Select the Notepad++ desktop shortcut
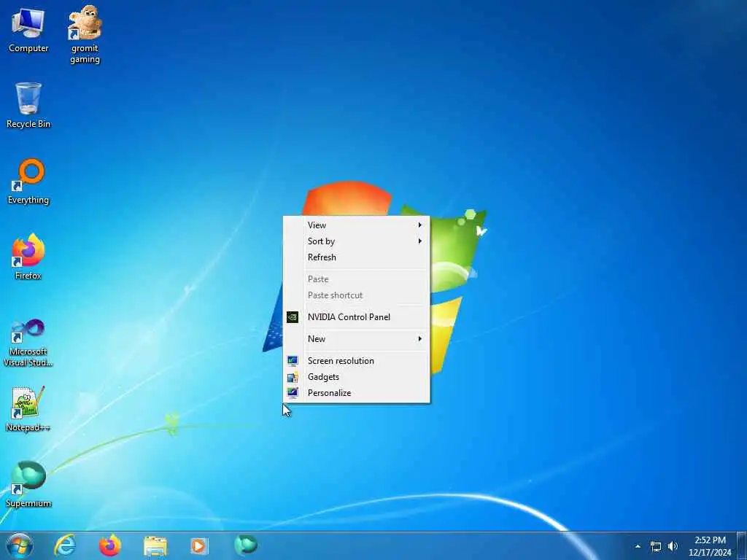 pos(28,409)
